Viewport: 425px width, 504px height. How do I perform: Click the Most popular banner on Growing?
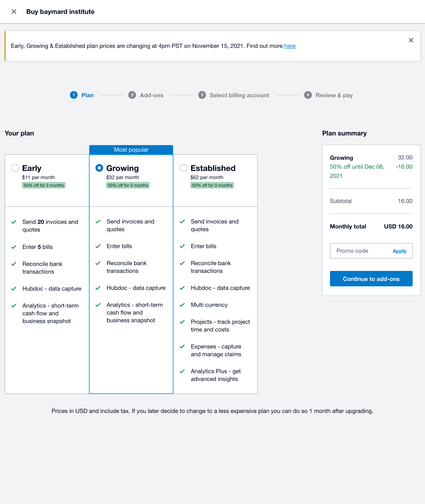click(131, 150)
